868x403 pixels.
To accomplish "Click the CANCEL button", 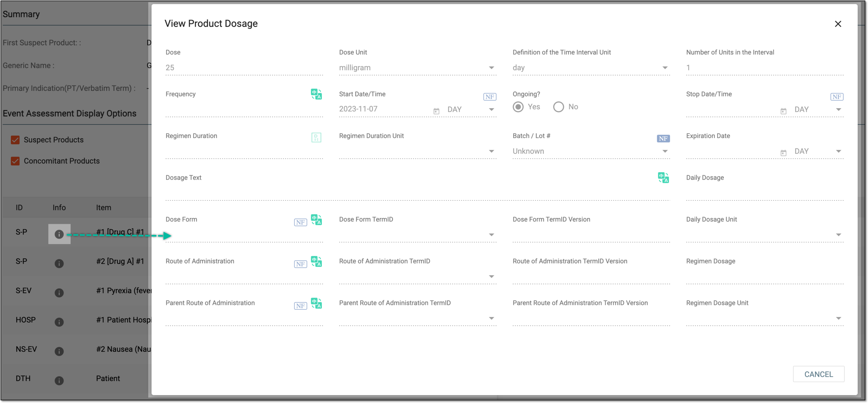I will click(x=818, y=374).
